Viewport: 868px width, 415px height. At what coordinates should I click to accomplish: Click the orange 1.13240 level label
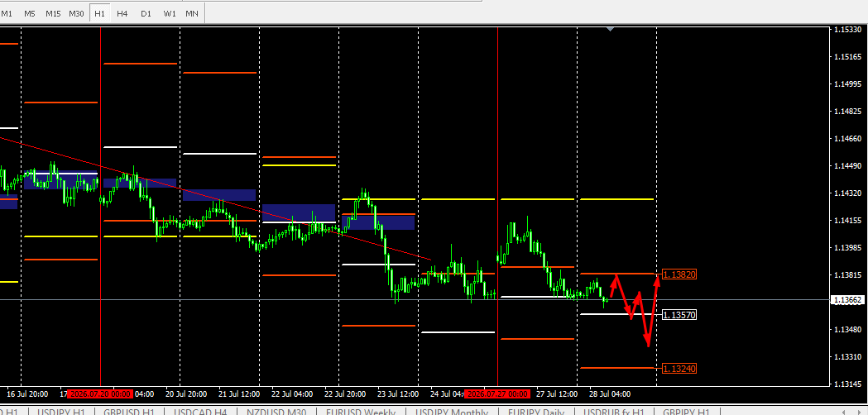(x=679, y=368)
